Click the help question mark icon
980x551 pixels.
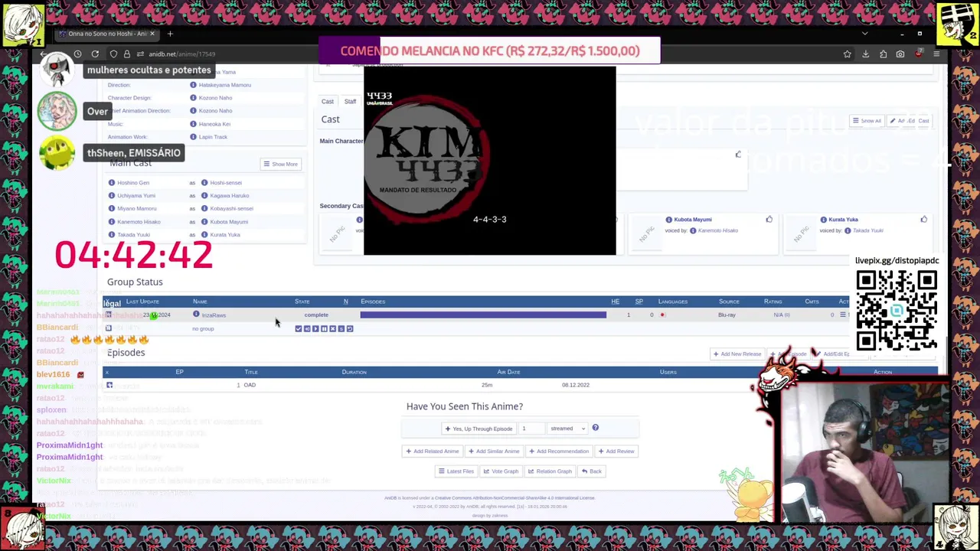tap(595, 428)
